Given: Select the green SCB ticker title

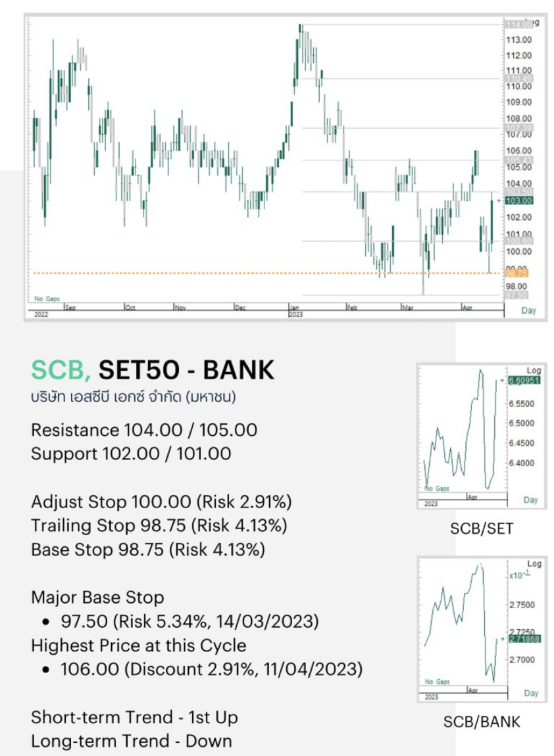Looking at the screenshot, I should tap(61, 370).
